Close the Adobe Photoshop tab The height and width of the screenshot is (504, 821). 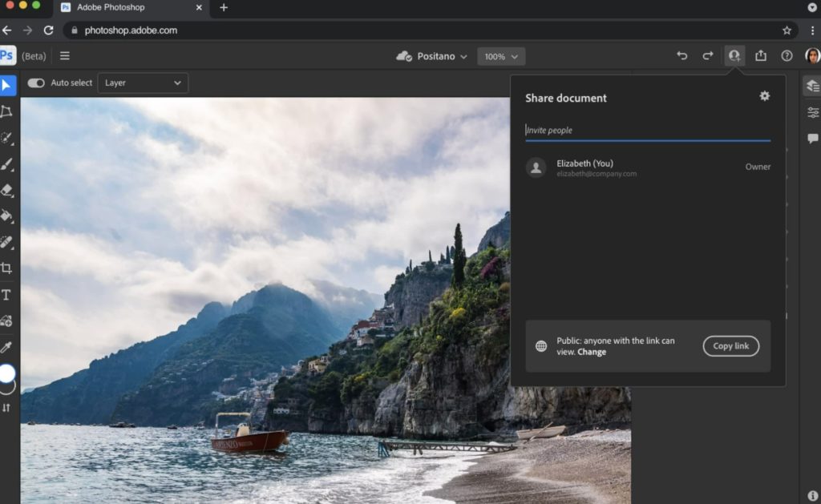pos(199,7)
